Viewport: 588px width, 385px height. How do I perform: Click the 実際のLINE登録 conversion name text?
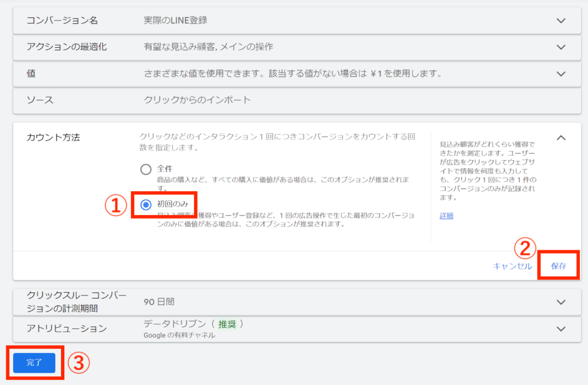click(x=175, y=21)
